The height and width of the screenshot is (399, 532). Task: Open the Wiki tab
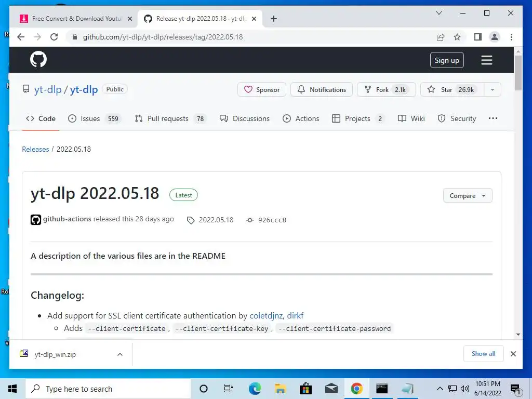pyautogui.click(x=411, y=118)
